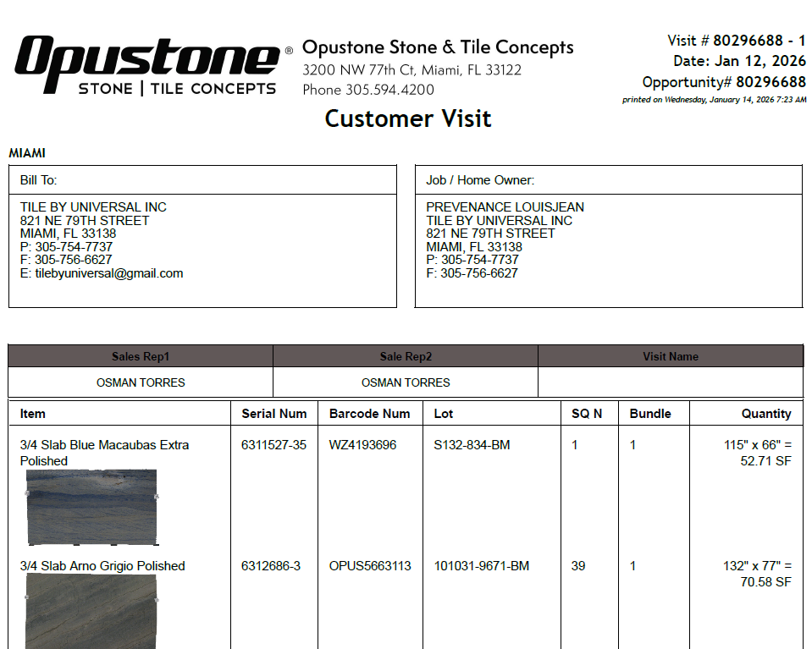Screen dimensions: 812x649
Task: Click Opustone Stone & Tile Concepts title
Action: 438,47
